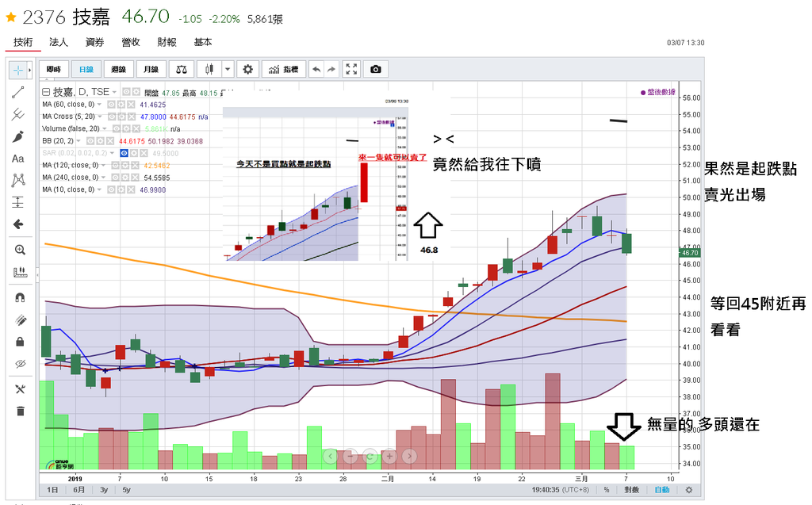Select the brush drawing tool
Screen dimensions: 812x505
point(18,136)
